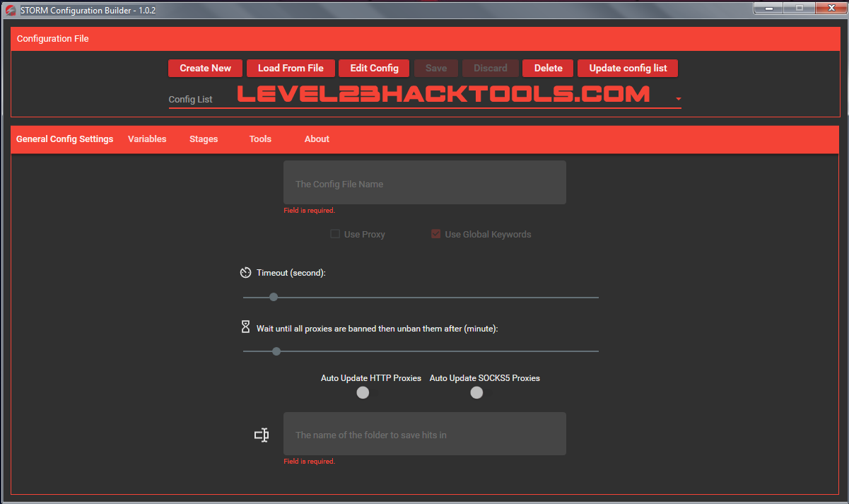Image resolution: width=849 pixels, height=504 pixels.
Task: Click the text-cursor icon beside hits folder field
Action: tap(262, 435)
